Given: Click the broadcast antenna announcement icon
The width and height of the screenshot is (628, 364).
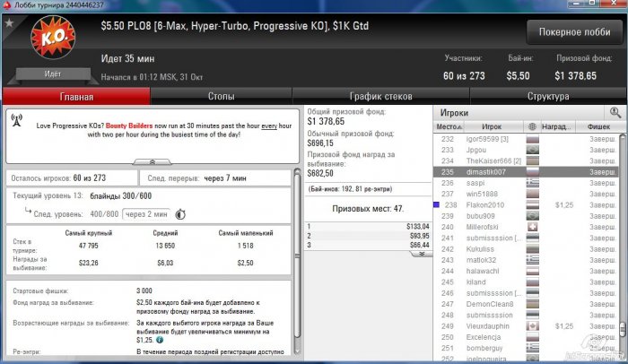Looking at the screenshot, I should (17, 120).
